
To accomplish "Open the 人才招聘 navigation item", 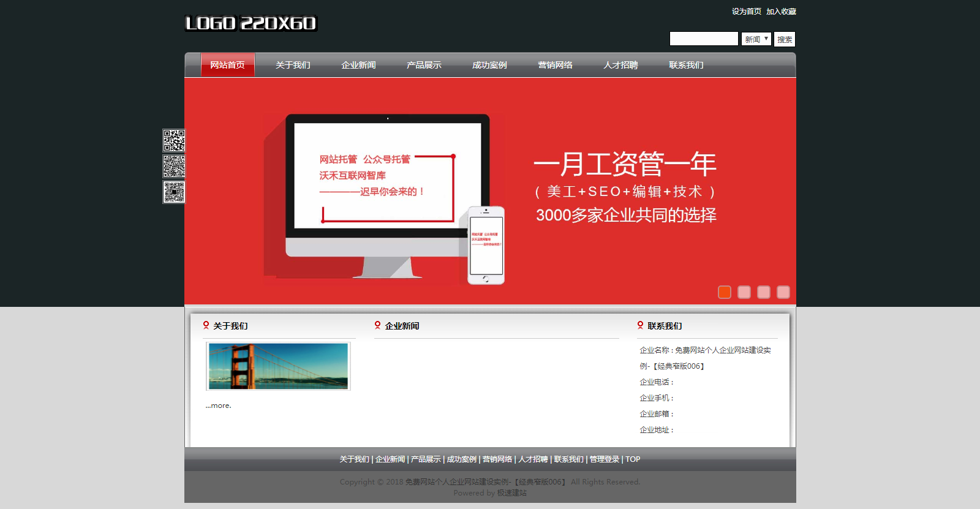I will [620, 65].
